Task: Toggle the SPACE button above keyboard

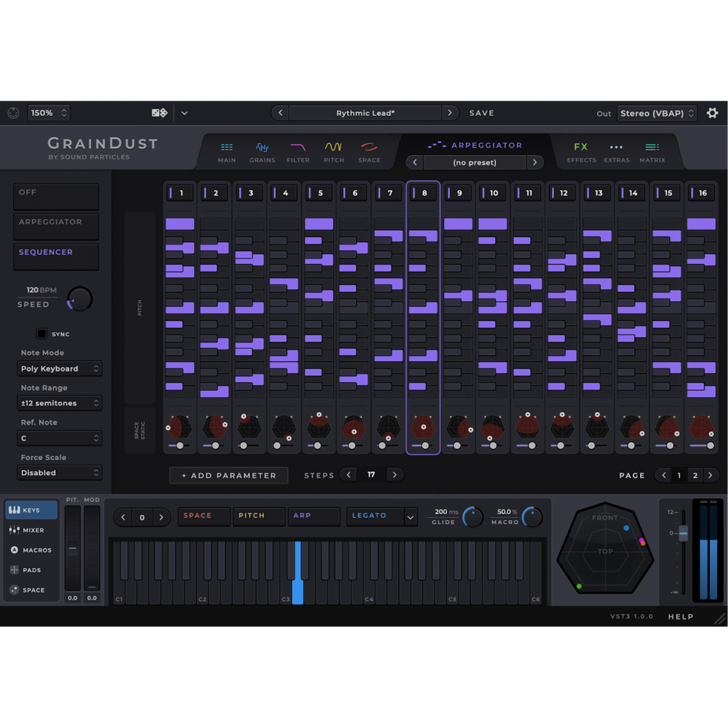Action: click(203, 516)
